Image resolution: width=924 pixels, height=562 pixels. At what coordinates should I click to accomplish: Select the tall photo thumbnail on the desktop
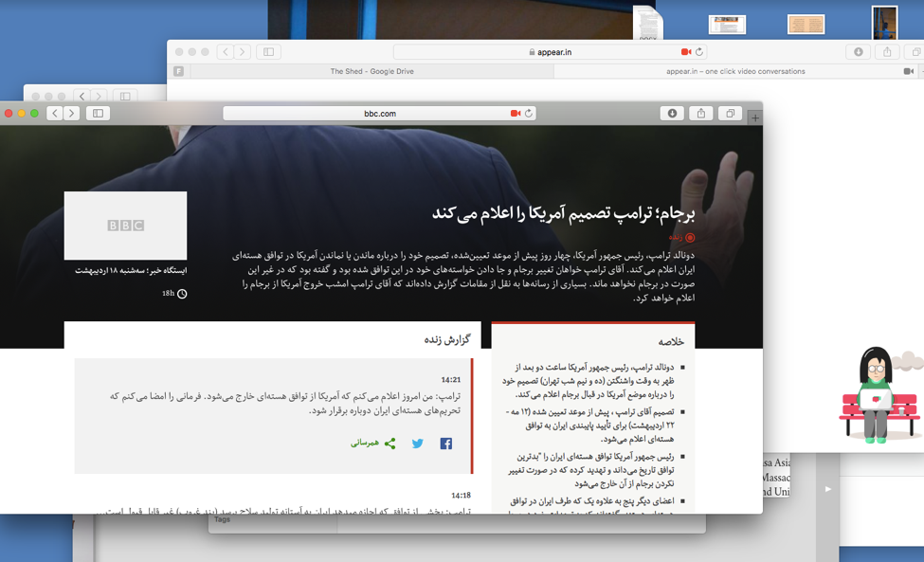click(884, 23)
